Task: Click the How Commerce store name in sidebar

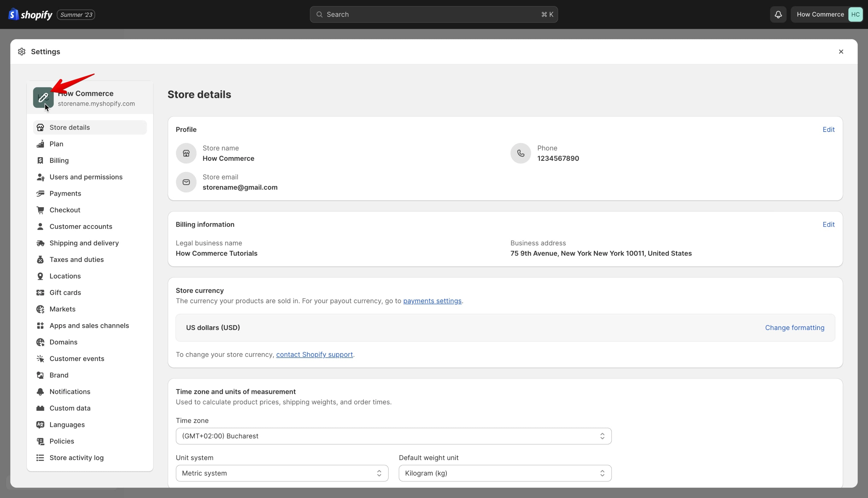Action: [x=86, y=93]
